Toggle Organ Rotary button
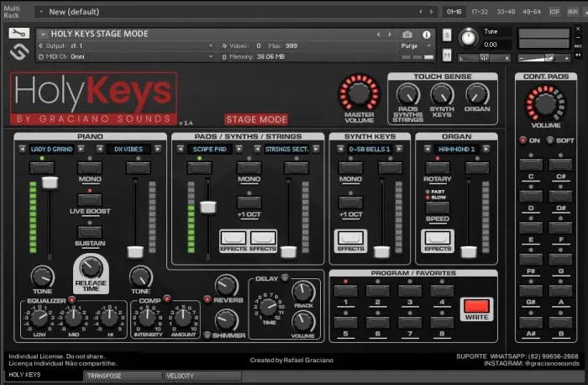The image size is (588, 385). coord(438,167)
